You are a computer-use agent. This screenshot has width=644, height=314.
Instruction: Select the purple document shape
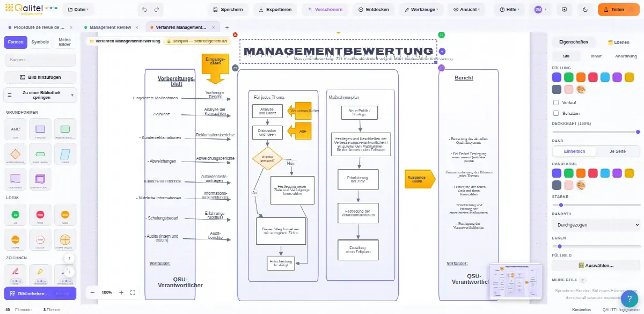[x=16, y=179]
